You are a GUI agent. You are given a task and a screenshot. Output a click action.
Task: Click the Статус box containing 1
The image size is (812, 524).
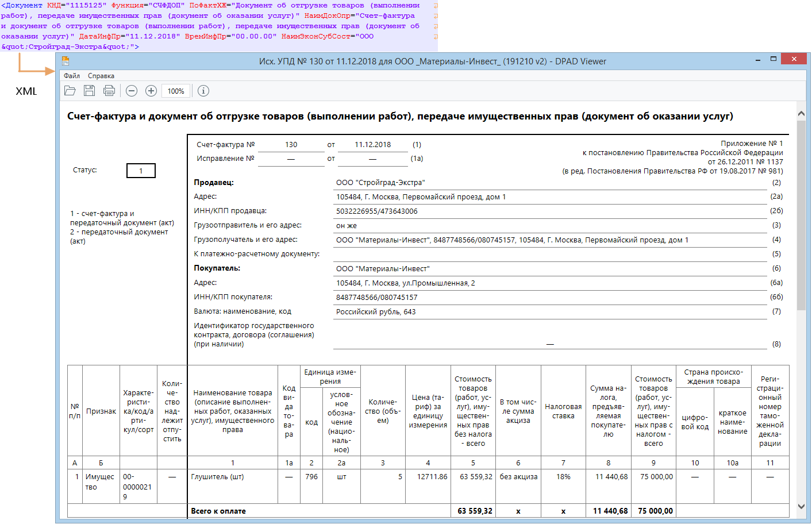pos(141,171)
